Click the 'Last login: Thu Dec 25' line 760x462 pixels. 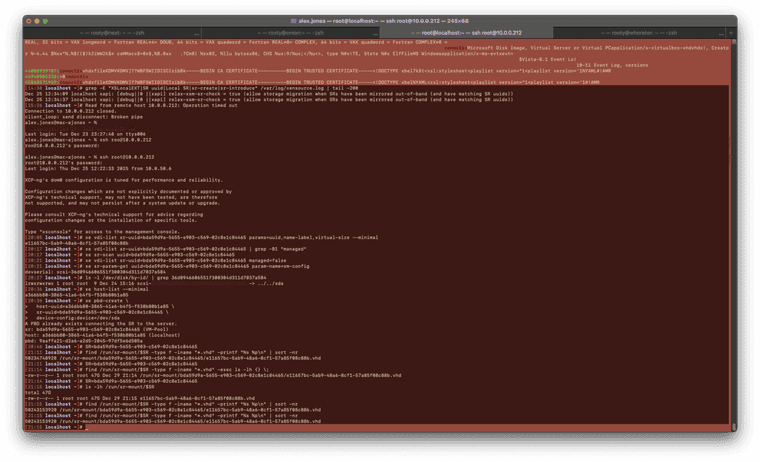click(98, 168)
